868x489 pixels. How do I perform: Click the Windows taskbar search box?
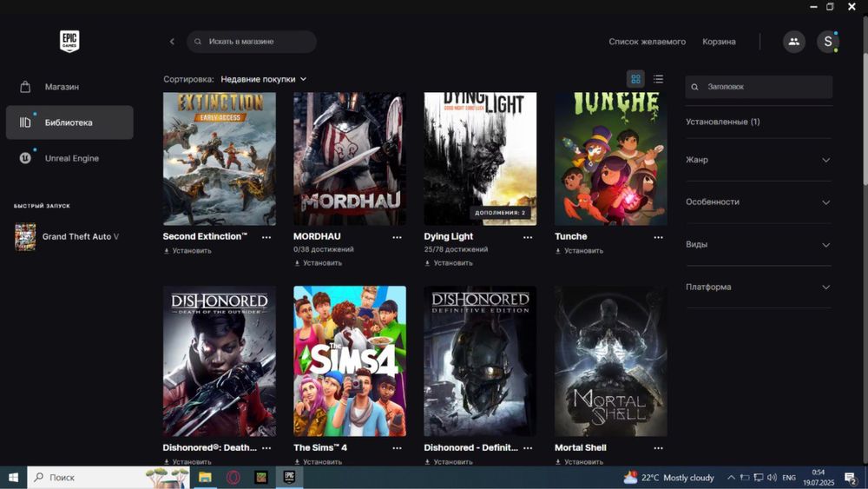tap(108, 478)
